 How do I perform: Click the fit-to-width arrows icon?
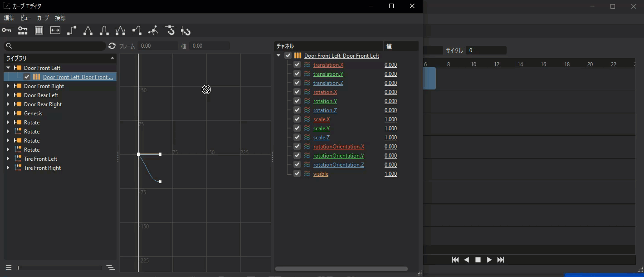coord(55,30)
